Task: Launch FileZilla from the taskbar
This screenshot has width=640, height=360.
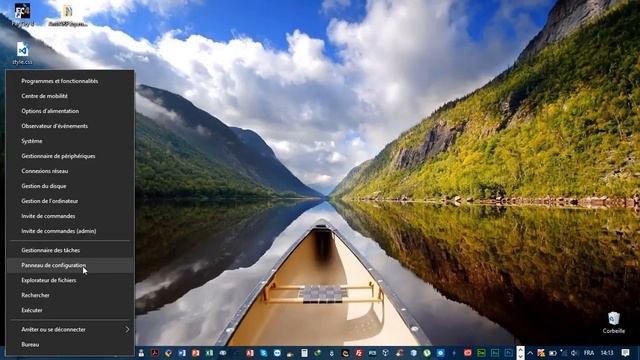Action: (358, 353)
